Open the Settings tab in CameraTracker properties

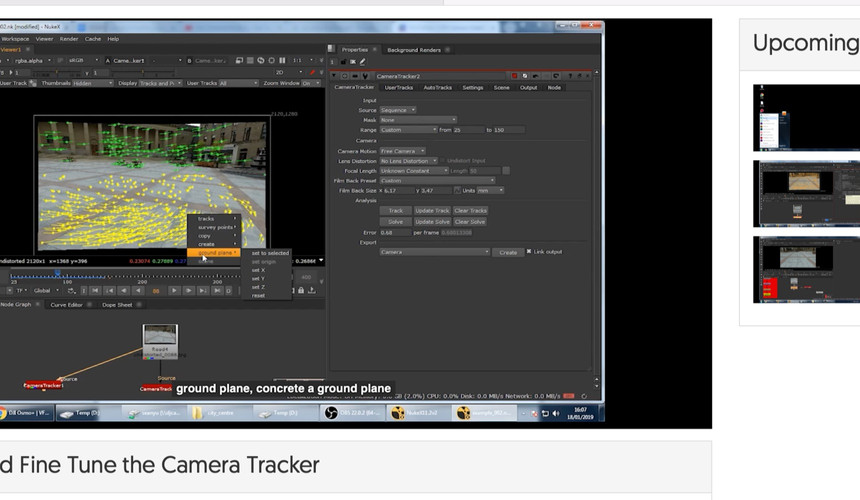coord(472,88)
